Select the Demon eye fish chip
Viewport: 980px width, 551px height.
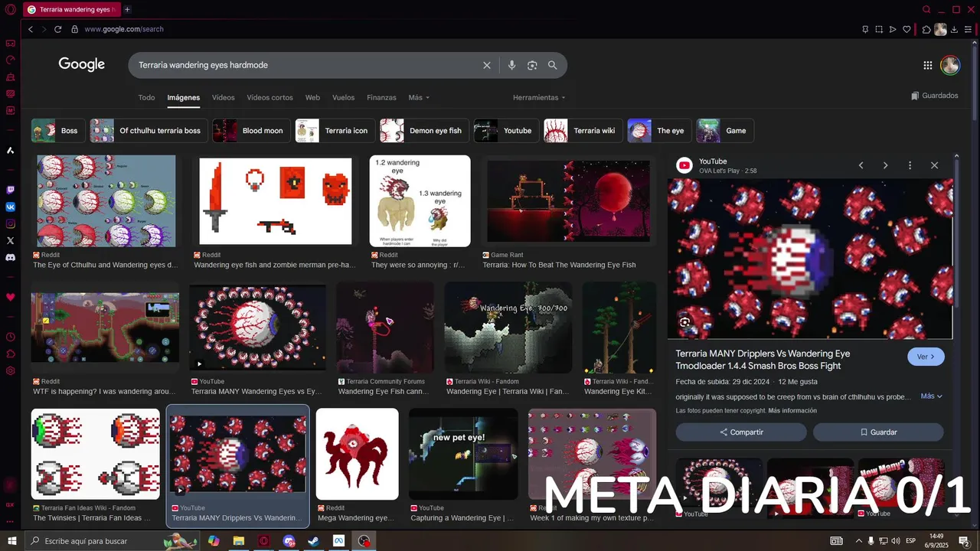(x=425, y=131)
